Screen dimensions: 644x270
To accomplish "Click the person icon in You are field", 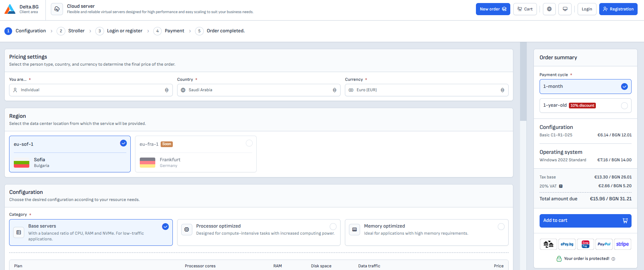I will pos(15,90).
